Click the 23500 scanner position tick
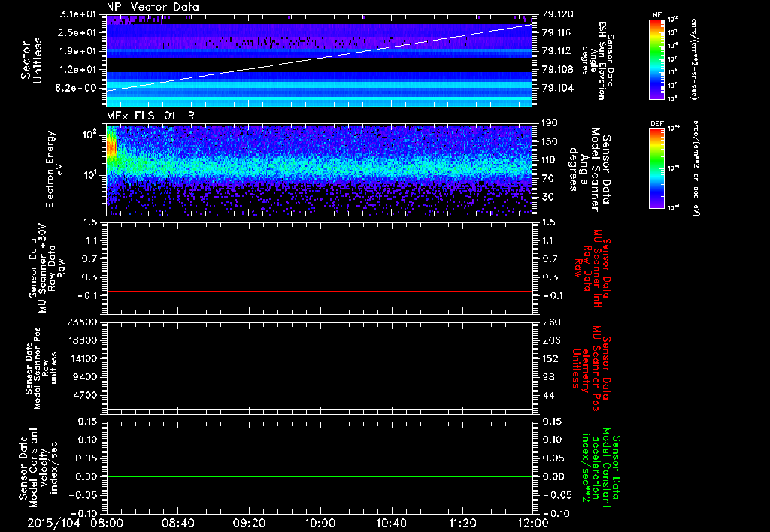The image size is (770, 532). [x=82, y=322]
